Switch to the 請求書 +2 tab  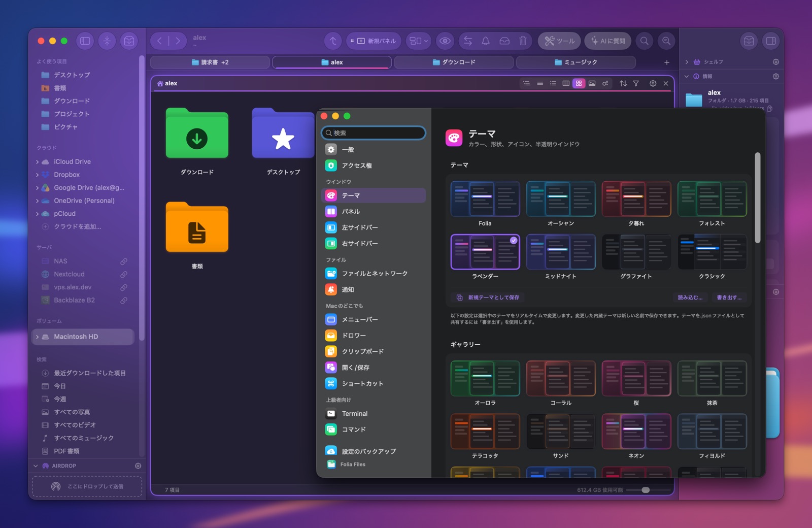pos(210,62)
